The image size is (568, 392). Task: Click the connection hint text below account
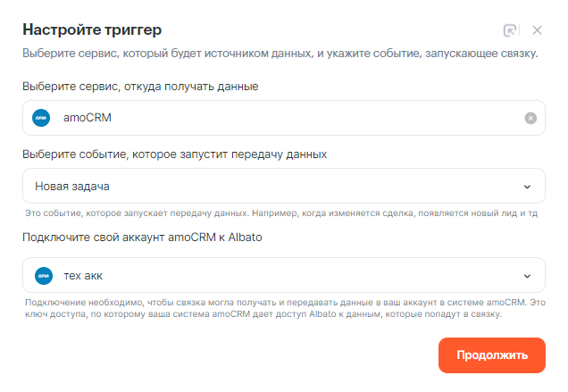pyautogui.click(x=282, y=309)
